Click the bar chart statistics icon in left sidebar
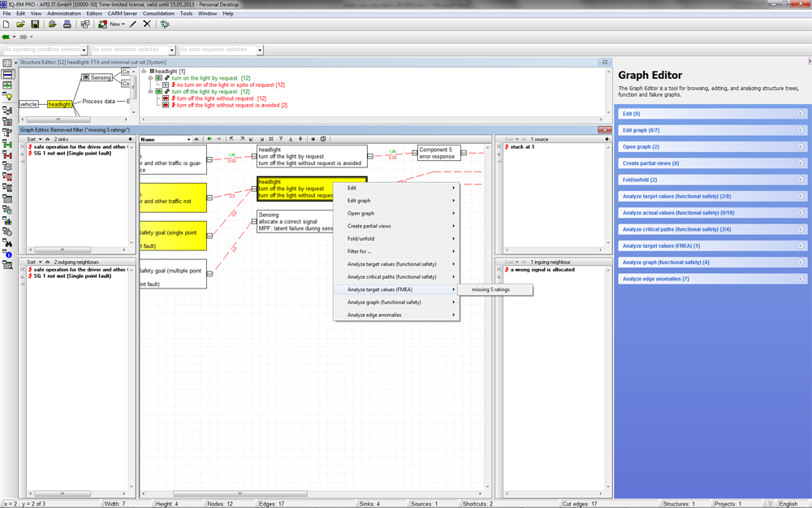Screen dimensions: 812x508 click(x=7, y=221)
